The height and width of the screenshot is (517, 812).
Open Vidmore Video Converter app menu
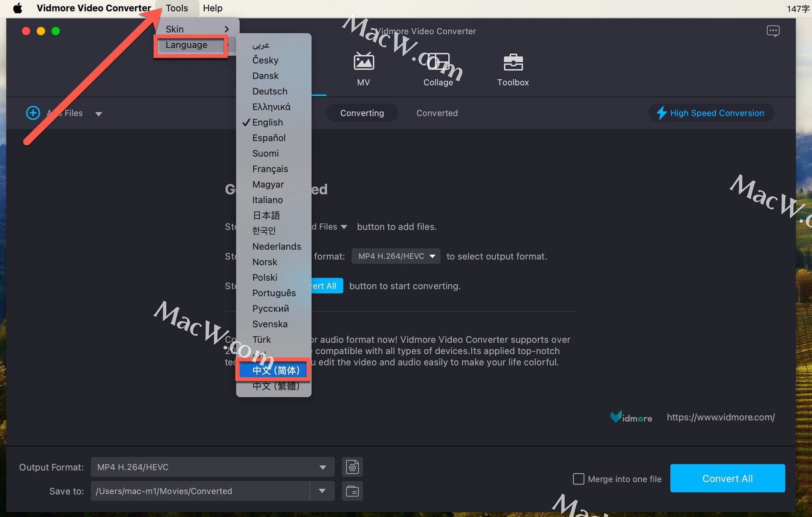pos(93,8)
